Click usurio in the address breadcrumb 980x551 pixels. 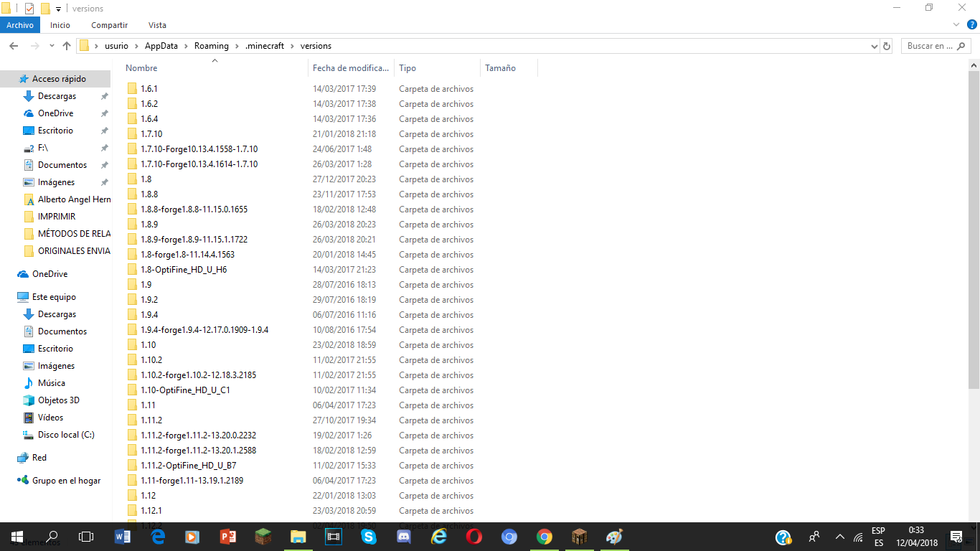(x=116, y=46)
